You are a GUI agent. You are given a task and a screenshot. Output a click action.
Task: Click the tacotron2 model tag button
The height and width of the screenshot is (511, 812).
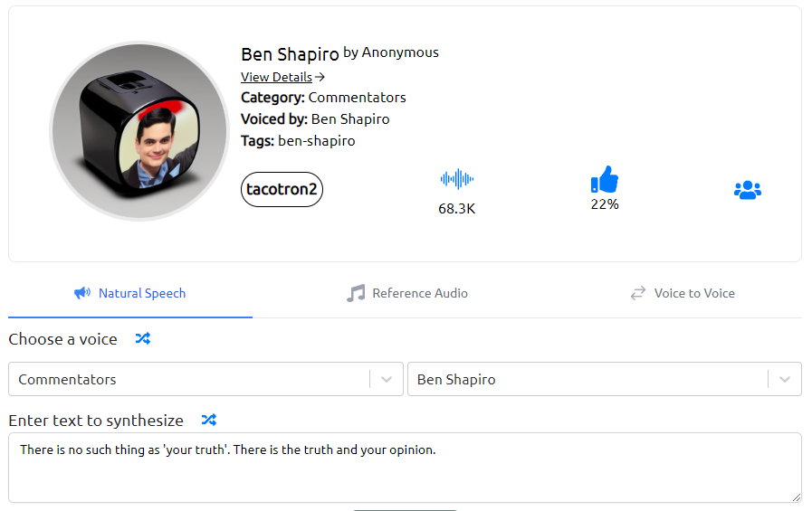(282, 189)
